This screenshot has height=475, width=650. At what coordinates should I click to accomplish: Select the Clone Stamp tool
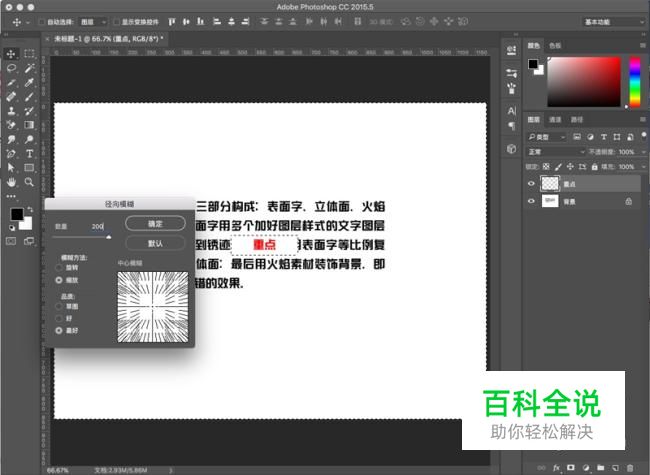click(11, 111)
